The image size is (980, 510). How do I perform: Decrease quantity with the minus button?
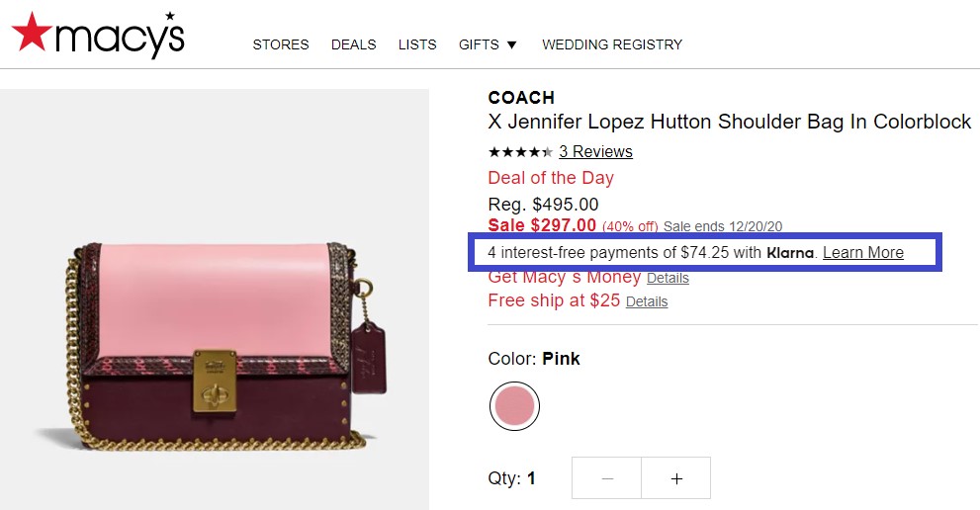coord(607,478)
